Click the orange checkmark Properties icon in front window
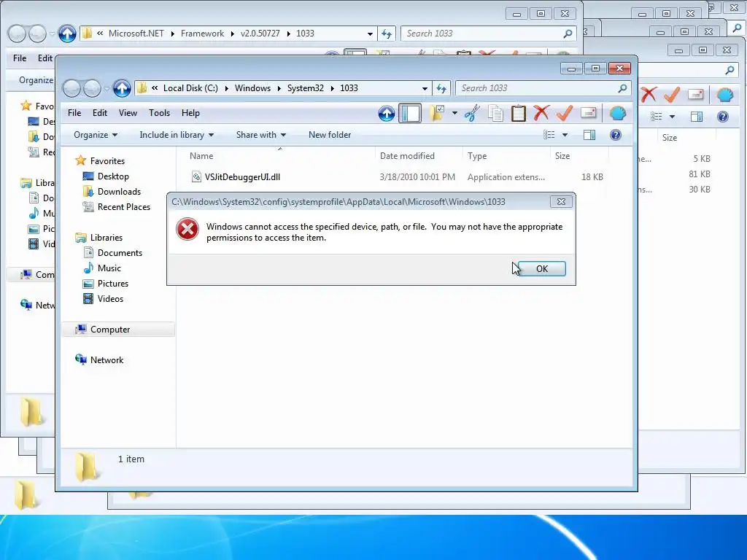747x560 pixels. 565,113
